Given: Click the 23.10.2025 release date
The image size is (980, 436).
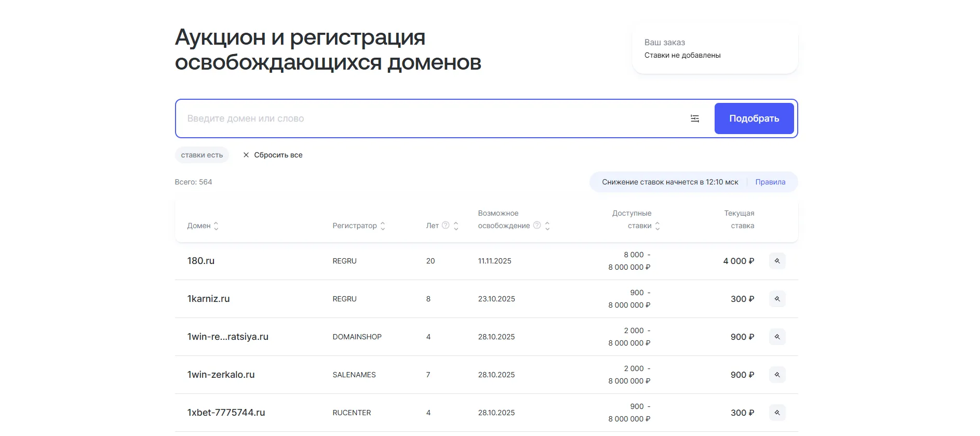Looking at the screenshot, I should (496, 299).
